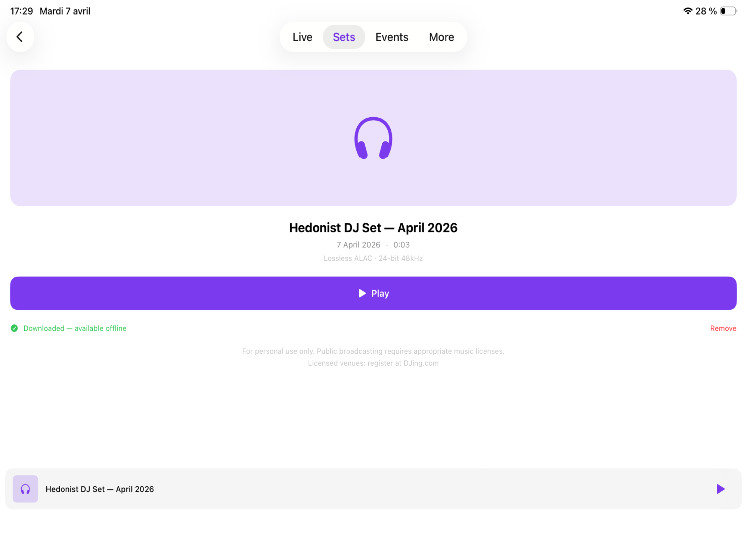Tap the DJing.com licensed venues notice

click(373, 363)
